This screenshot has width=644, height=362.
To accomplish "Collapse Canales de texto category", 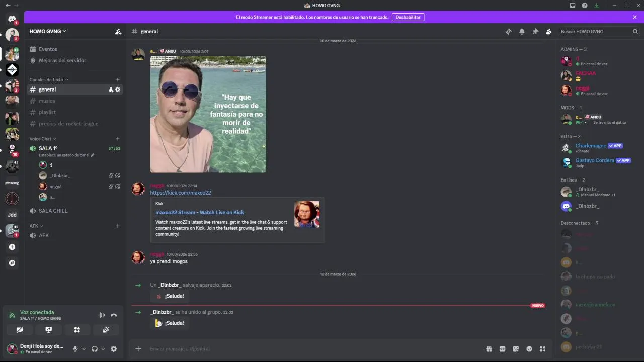I will [x=48, y=80].
